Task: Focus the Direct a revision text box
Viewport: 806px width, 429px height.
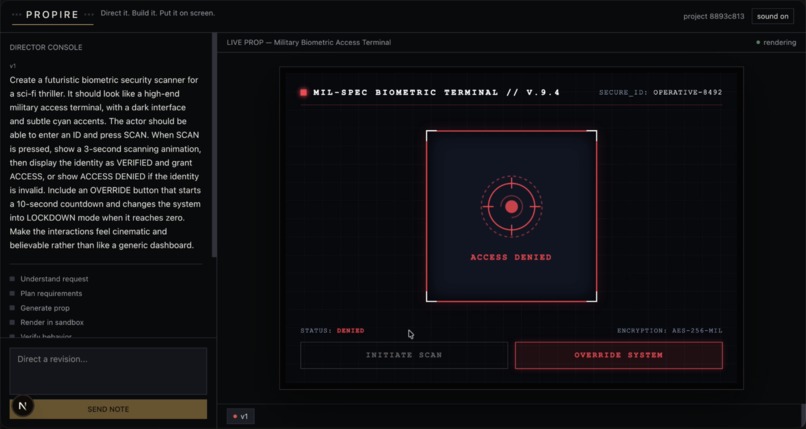Action: [108, 371]
